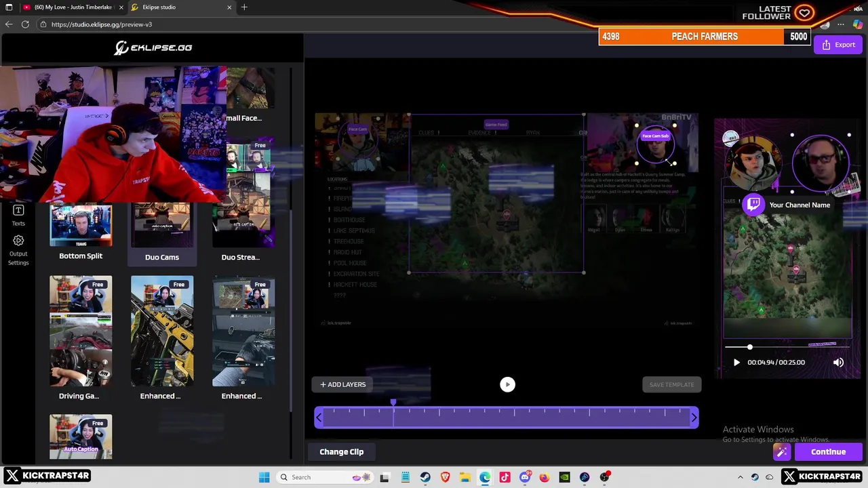Click the Edge icon in taskbar
Screen dimensions: 868x488
pyautogui.click(x=485, y=477)
